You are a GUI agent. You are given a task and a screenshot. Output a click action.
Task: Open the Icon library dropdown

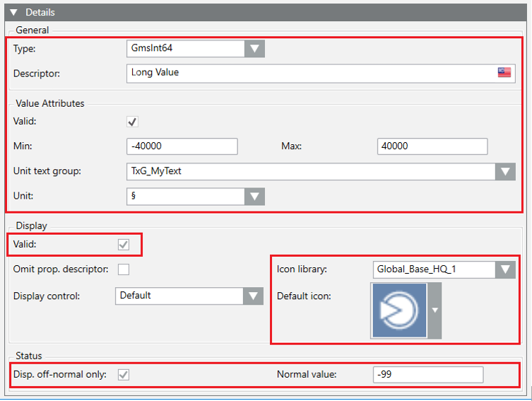[504, 269]
